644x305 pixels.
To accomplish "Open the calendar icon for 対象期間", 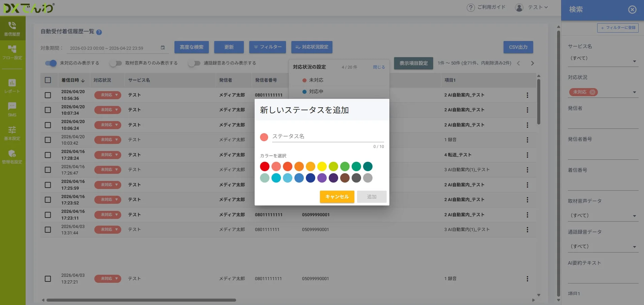I will [x=163, y=48].
